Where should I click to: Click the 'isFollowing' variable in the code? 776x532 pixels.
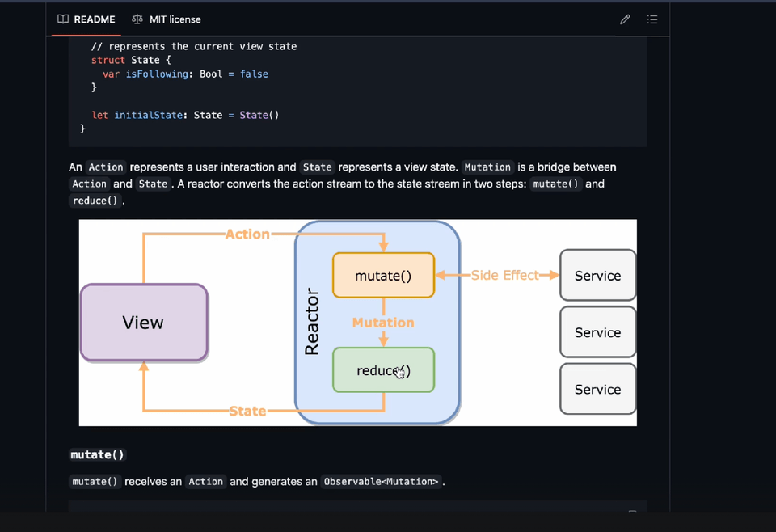[x=157, y=74]
